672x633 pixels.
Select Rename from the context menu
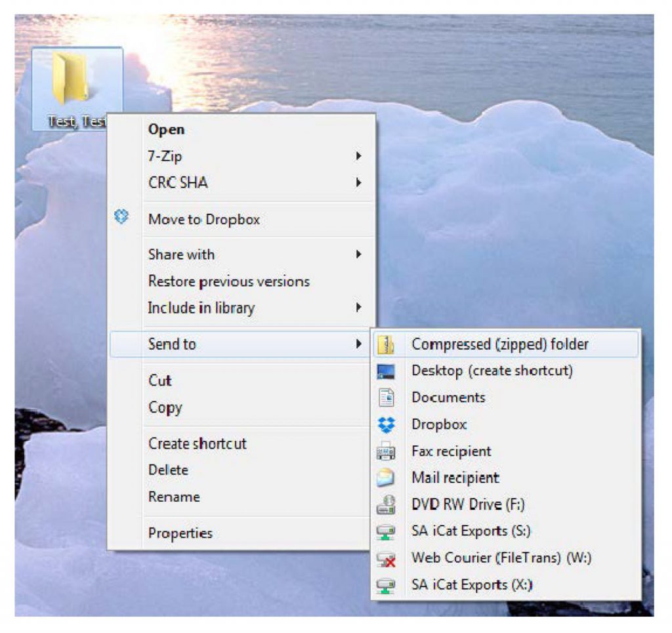coord(174,497)
